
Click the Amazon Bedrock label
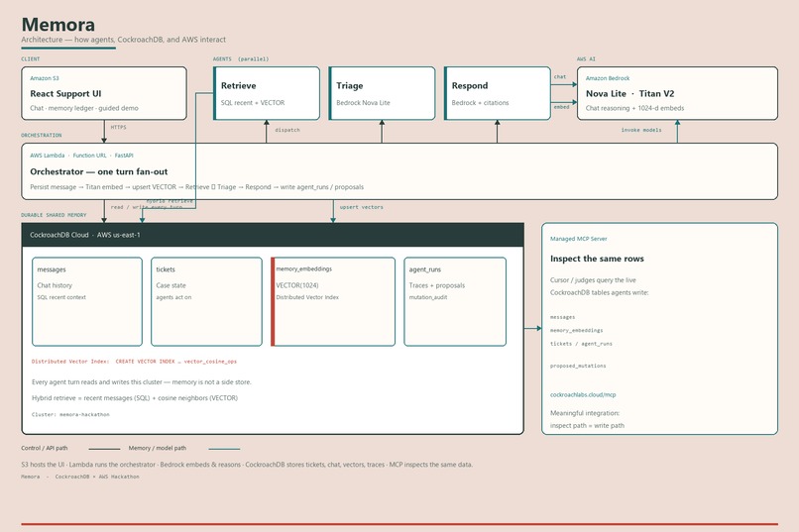(608, 78)
